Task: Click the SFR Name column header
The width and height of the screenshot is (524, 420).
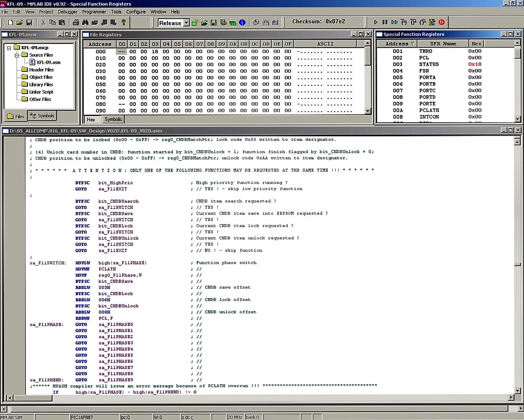Action: click(x=443, y=44)
